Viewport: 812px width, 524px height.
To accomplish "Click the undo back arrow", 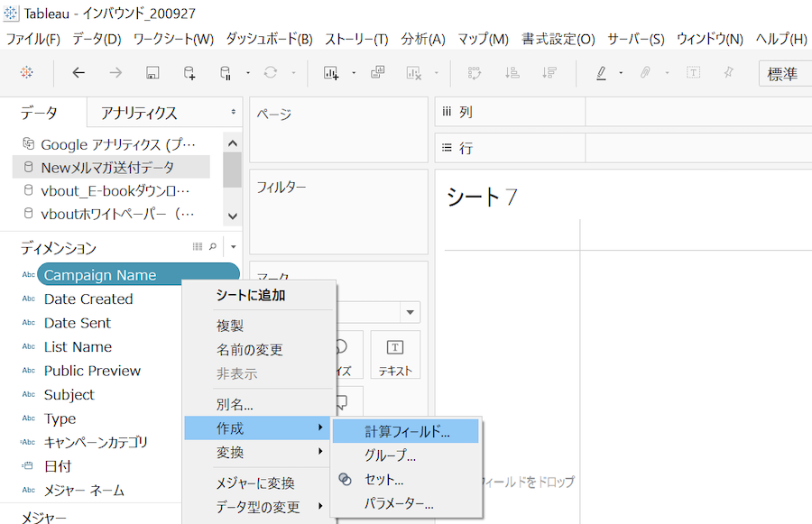I will tap(78, 73).
